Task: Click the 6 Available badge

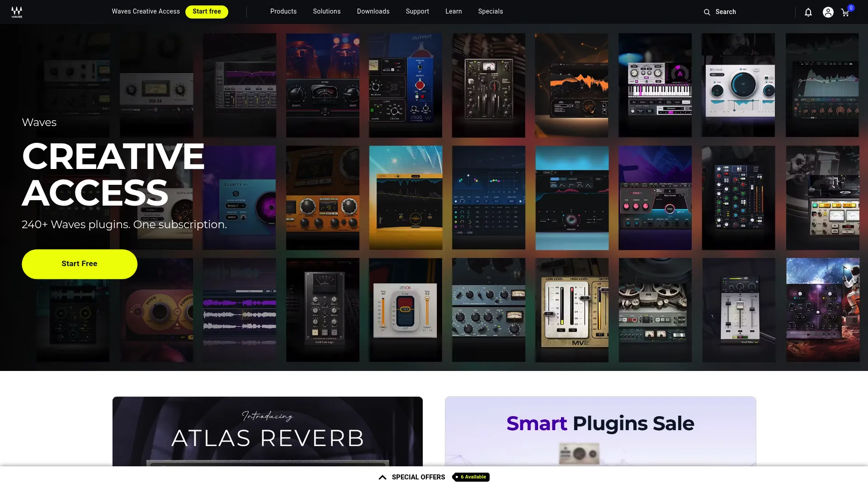Action: tap(471, 477)
